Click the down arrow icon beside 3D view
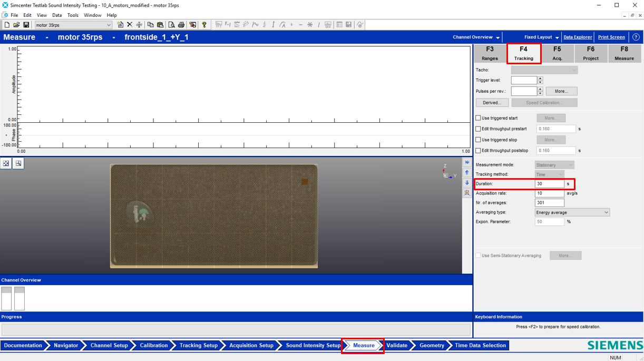 tap(467, 183)
